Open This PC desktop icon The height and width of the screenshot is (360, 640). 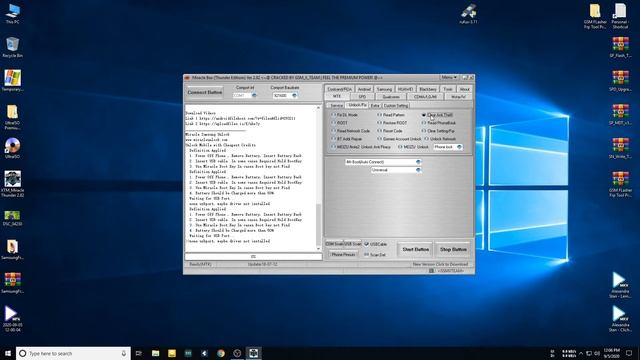pos(12,13)
